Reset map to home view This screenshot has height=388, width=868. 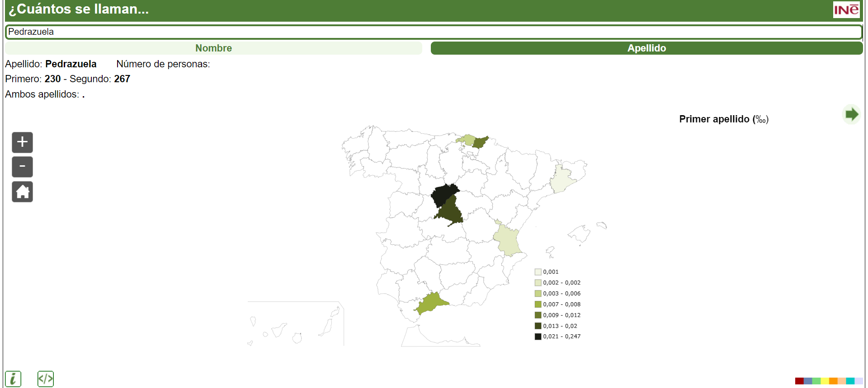[22, 192]
